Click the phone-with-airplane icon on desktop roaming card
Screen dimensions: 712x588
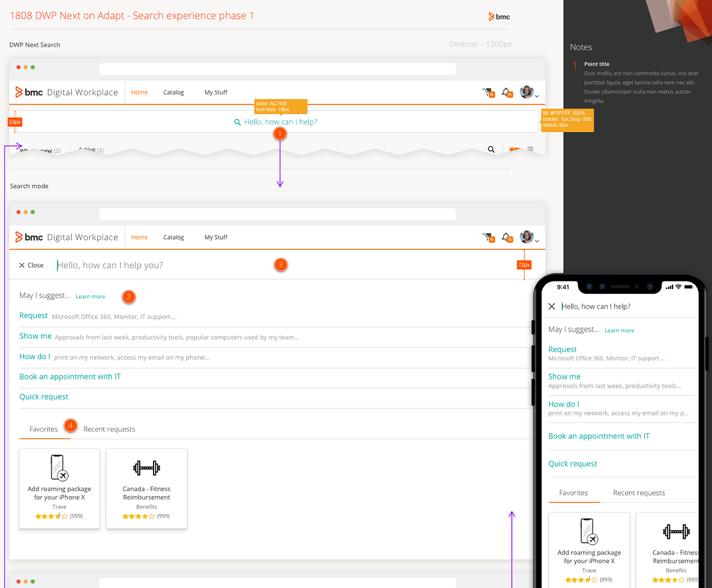pyautogui.click(x=59, y=467)
